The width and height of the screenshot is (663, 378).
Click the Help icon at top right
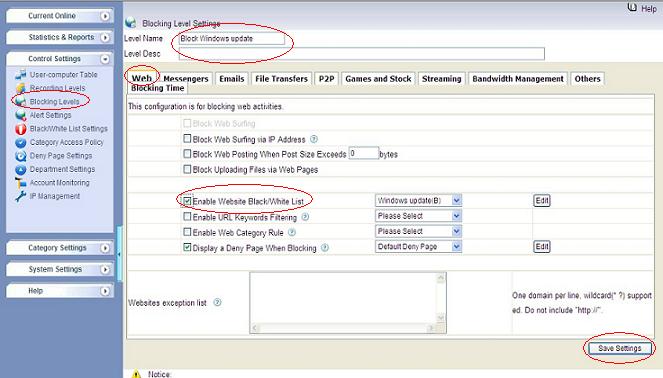click(632, 7)
